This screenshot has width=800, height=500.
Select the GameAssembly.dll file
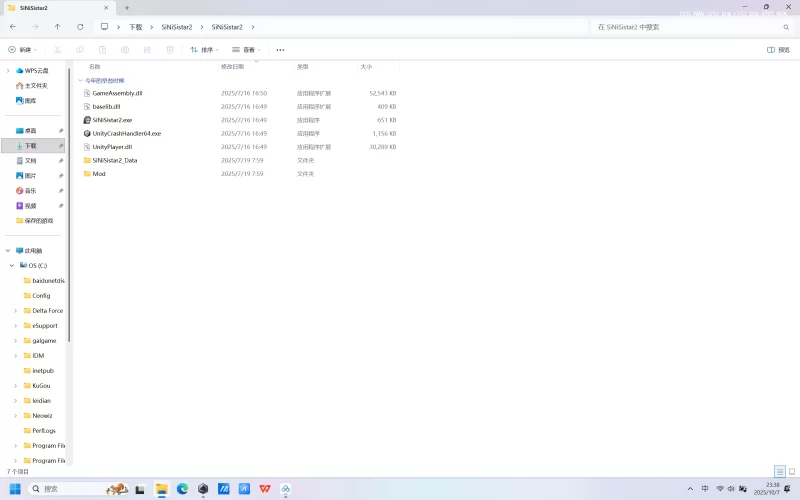pyautogui.click(x=117, y=93)
